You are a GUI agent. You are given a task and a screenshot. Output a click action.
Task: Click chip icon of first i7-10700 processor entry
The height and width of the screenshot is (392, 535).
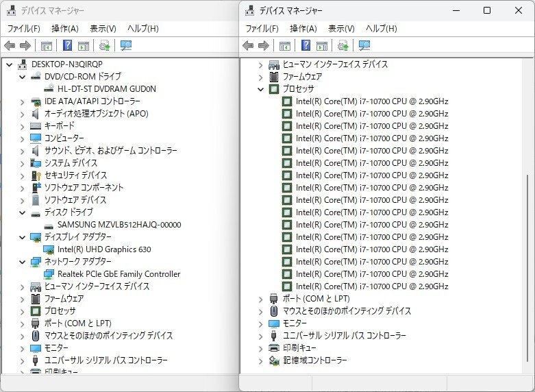coord(287,101)
